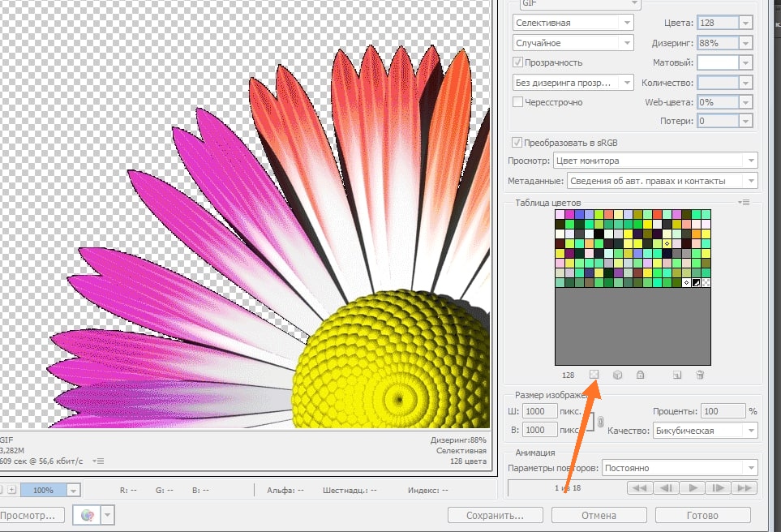Viewport: 781px width, 532px height.
Task: Open the Селективная color reduction dropdown
Action: [573, 24]
